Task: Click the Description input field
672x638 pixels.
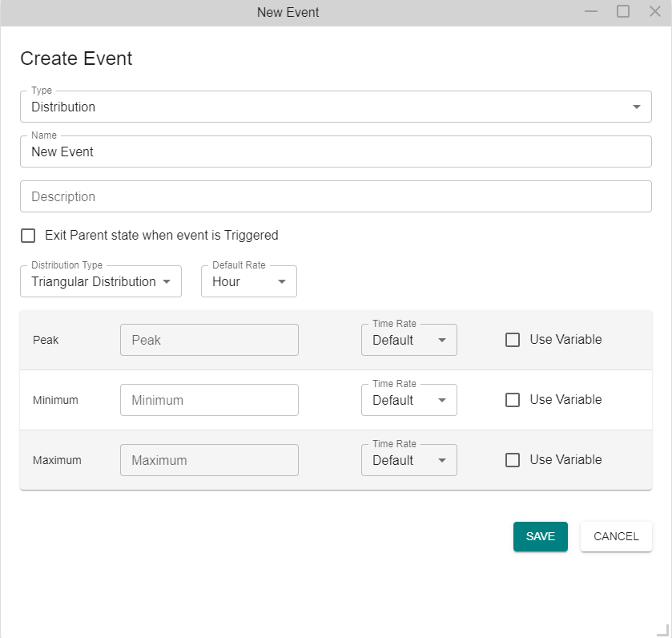Action: pyautogui.click(x=336, y=196)
